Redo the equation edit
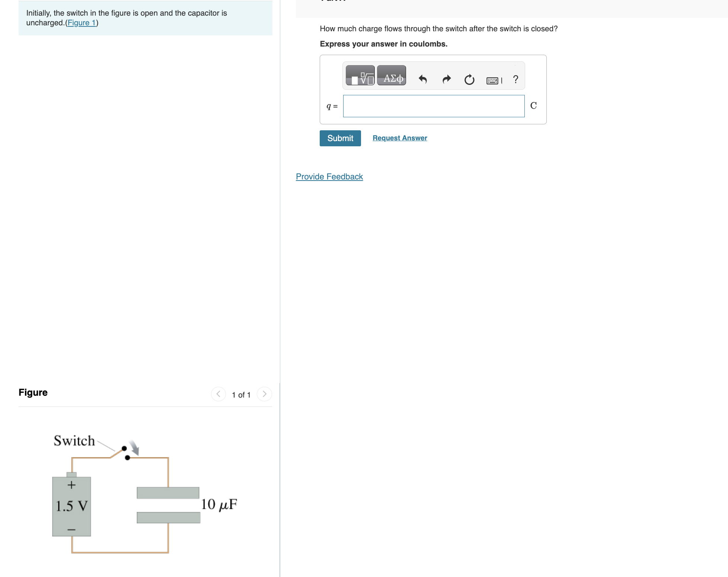The width and height of the screenshot is (728, 577). pyautogui.click(x=446, y=79)
